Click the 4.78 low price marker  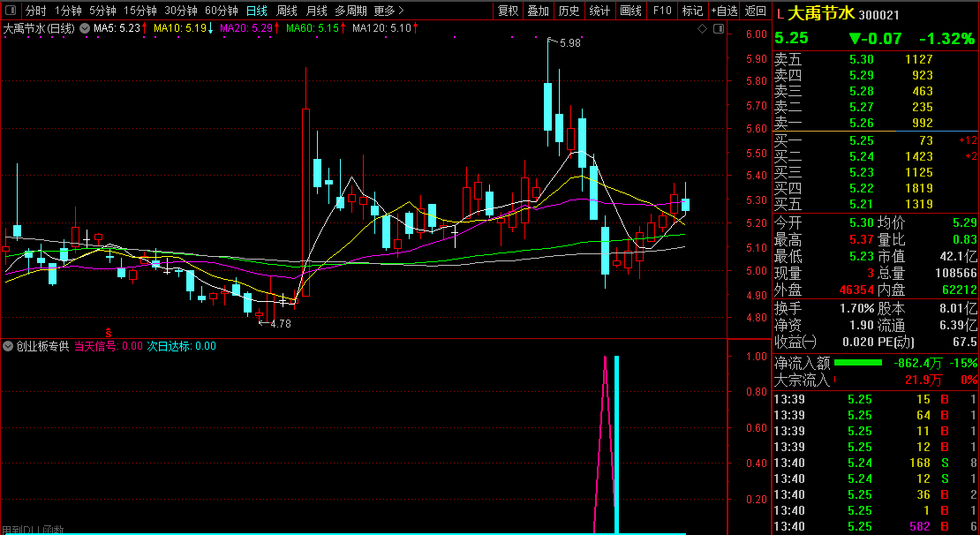tap(277, 324)
